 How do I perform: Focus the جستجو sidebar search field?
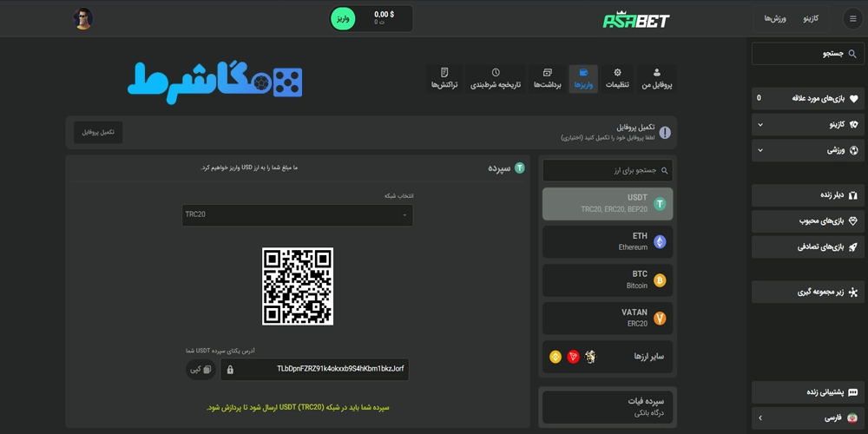pyautogui.click(x=806, y=54)
